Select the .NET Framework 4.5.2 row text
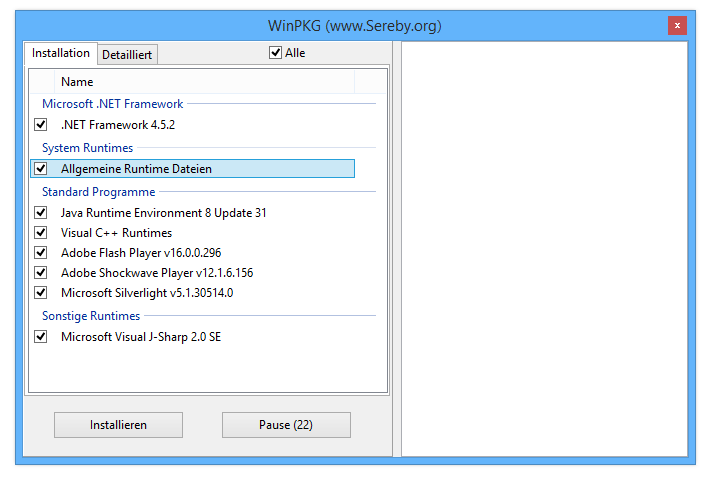717x492 pixels. pos(118,125)
